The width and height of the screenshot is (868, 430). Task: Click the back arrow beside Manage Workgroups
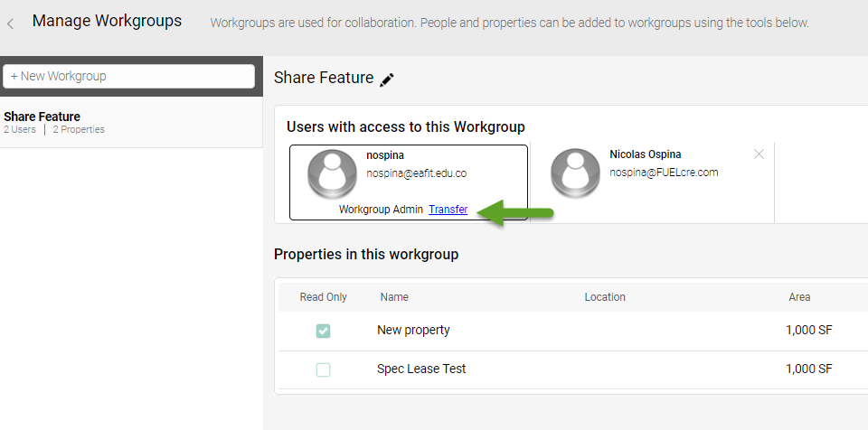10,23
